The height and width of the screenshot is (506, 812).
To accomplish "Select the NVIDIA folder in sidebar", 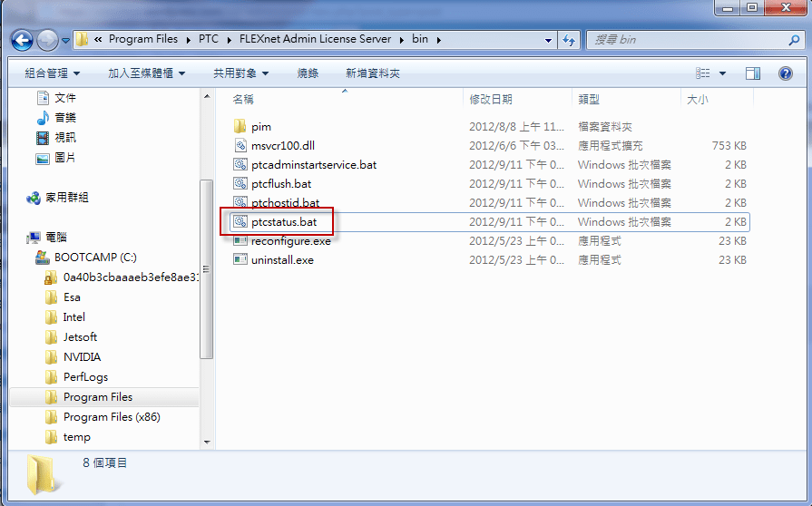I will click(82, 357).
